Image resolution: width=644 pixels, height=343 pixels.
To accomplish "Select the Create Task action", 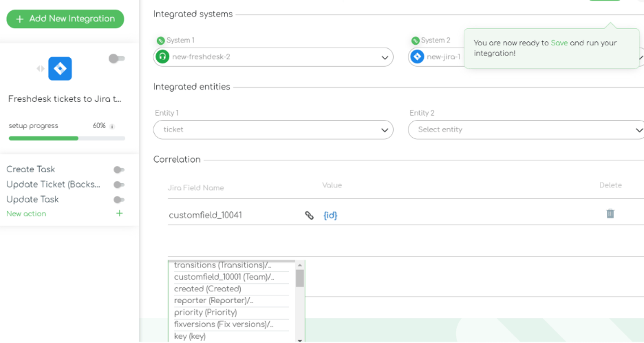I will click(x=31, y=169).
